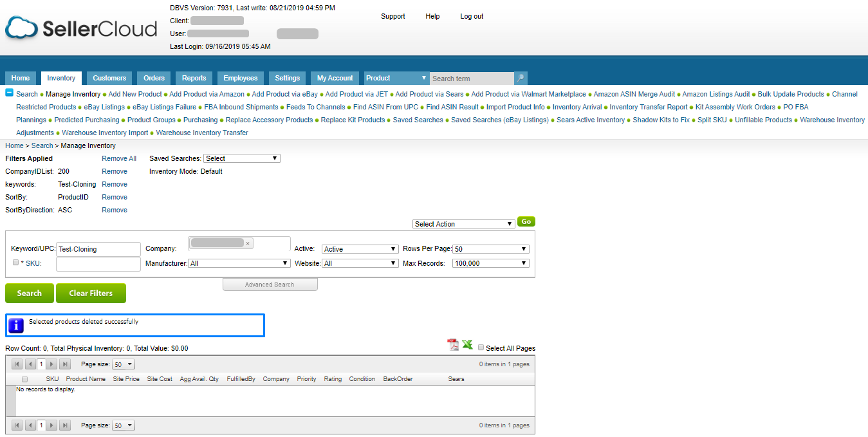
Task: Open the Settings tab
Action: (x=287, y=78)
